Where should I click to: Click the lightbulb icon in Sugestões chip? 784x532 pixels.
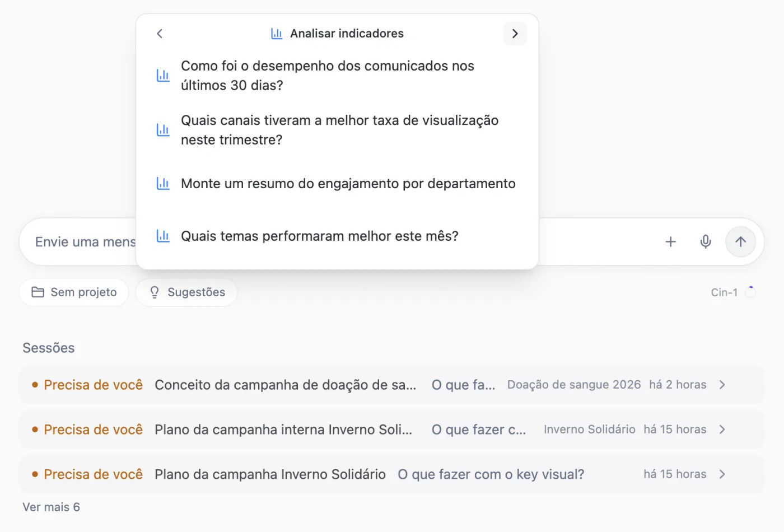[x=155, y=292]
